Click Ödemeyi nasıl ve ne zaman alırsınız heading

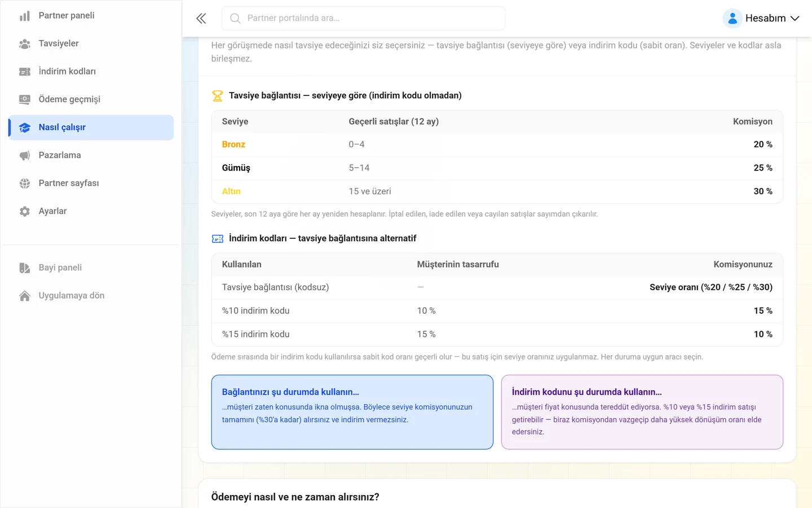point(295,497)
